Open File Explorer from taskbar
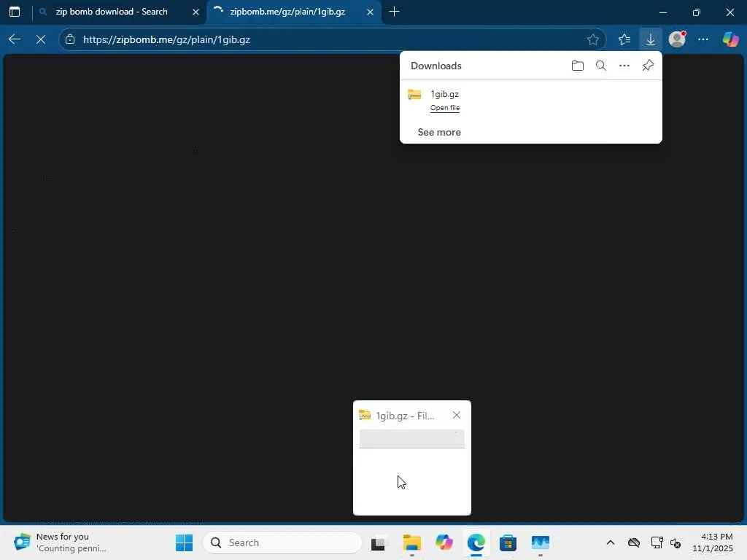 click(x=412, y=542)
